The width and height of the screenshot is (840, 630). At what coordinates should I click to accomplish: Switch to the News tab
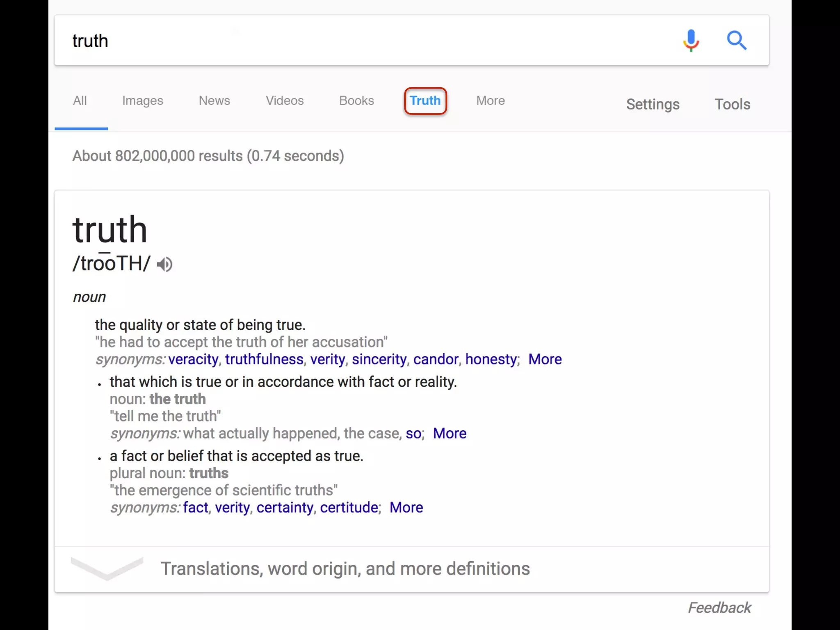214,100
